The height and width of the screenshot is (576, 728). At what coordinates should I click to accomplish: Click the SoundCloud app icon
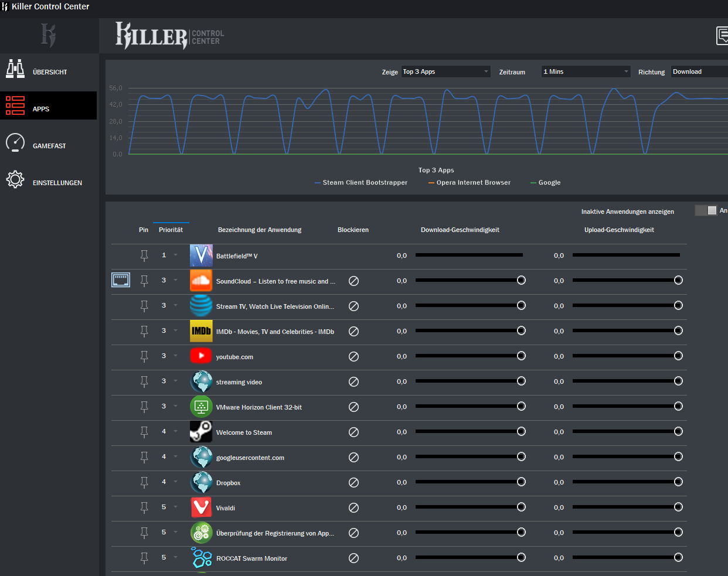coord(201,281)
